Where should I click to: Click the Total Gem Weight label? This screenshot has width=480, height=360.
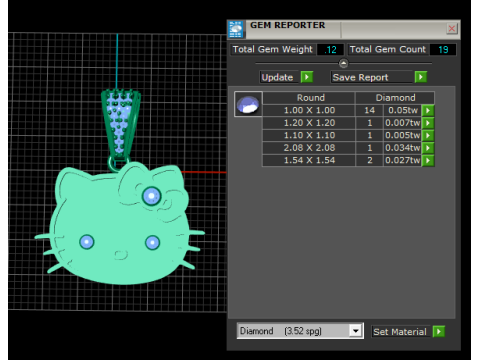pyautogui.click(x=272, y=49)
